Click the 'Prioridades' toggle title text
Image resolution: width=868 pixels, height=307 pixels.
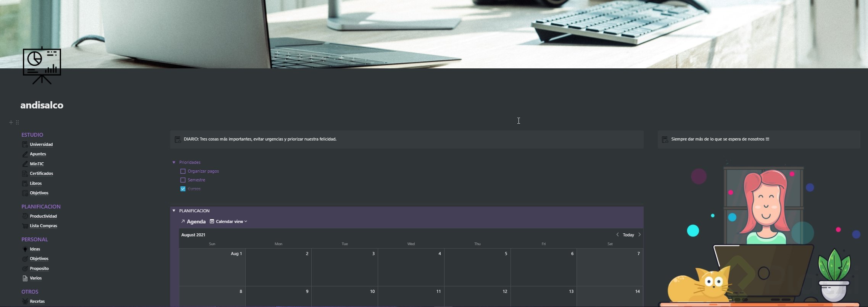190,163
